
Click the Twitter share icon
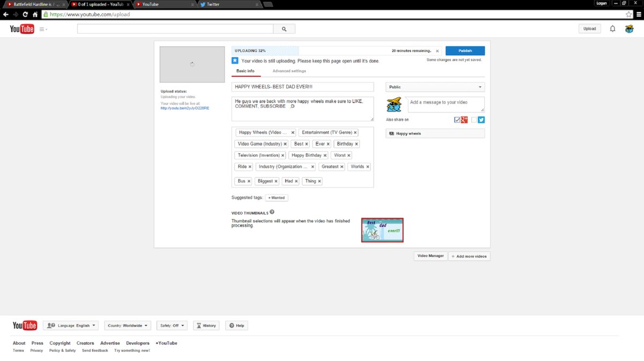click(x=481, y=120)
